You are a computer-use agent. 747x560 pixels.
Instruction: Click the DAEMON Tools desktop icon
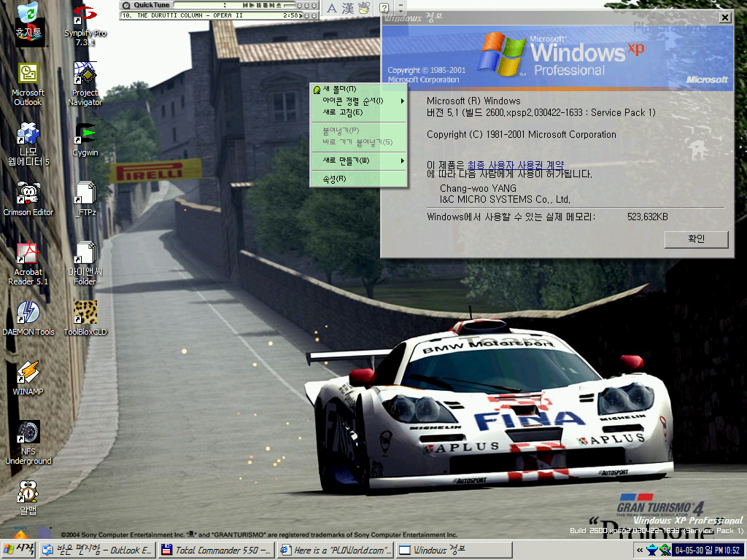(x=28, y=314)
